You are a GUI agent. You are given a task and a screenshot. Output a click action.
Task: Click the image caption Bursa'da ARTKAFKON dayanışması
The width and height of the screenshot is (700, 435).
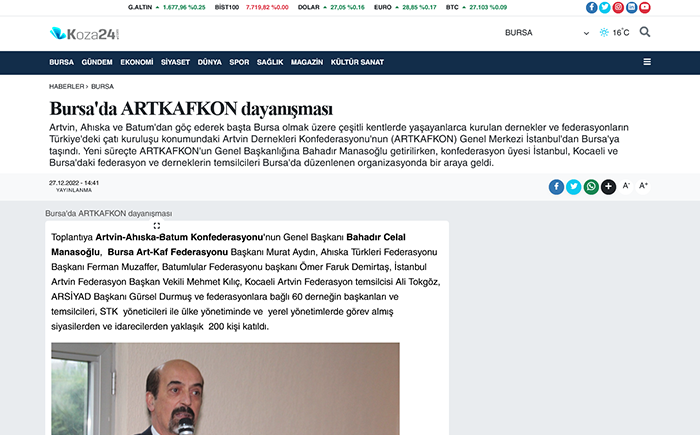point(108,213)
